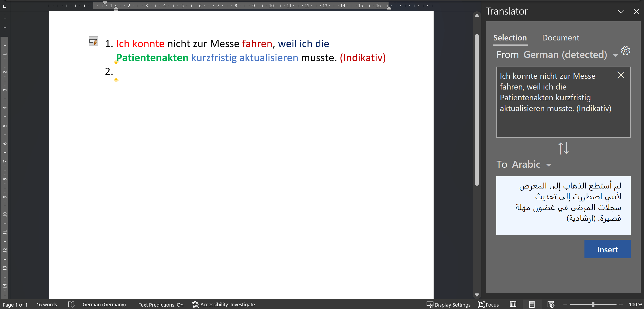The image size is (644, 309).
Task: Switch to Document tab
Action: pos(560,38)
